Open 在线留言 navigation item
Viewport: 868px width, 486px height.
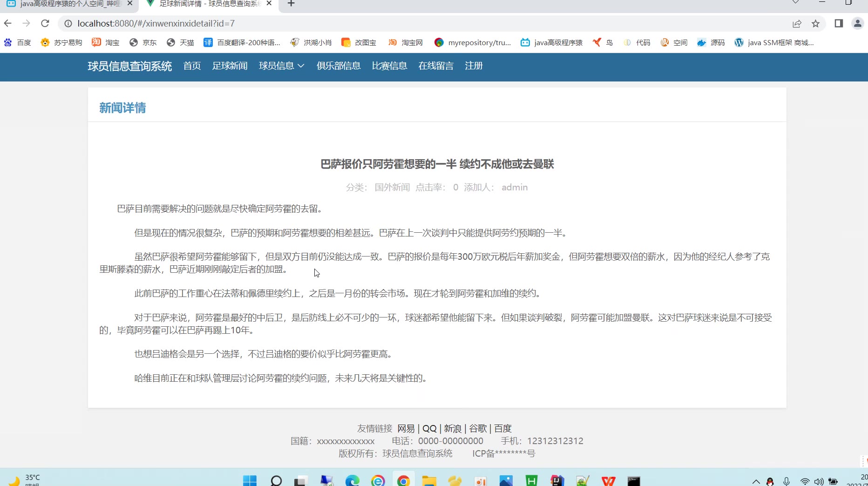point(436,66)
